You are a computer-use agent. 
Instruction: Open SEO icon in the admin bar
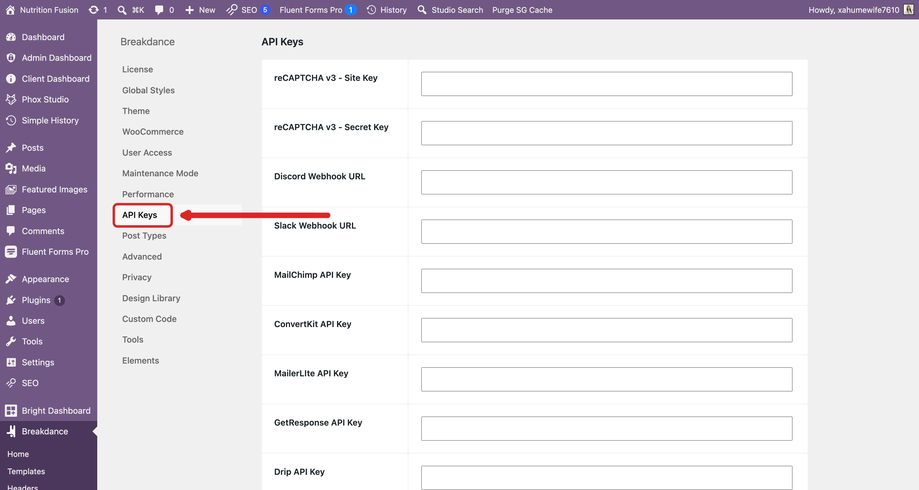232,10
